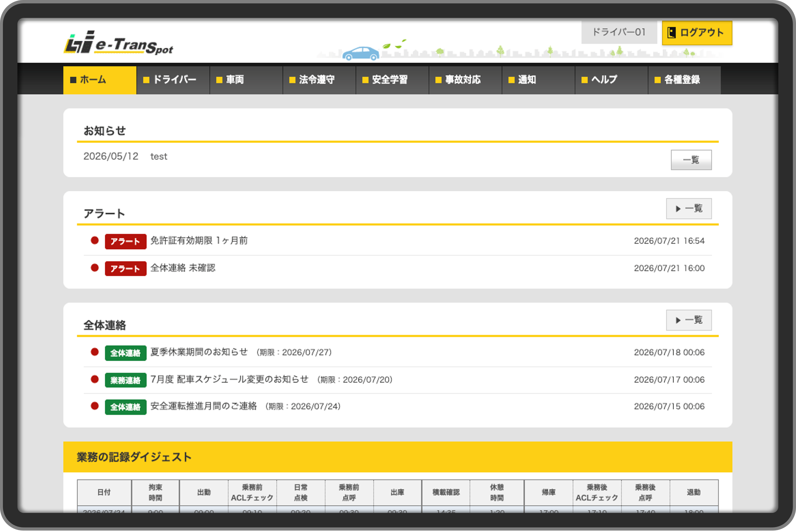Click 業務連絡 badge on 7月度 配車スケジュール row

pos(126,380)
